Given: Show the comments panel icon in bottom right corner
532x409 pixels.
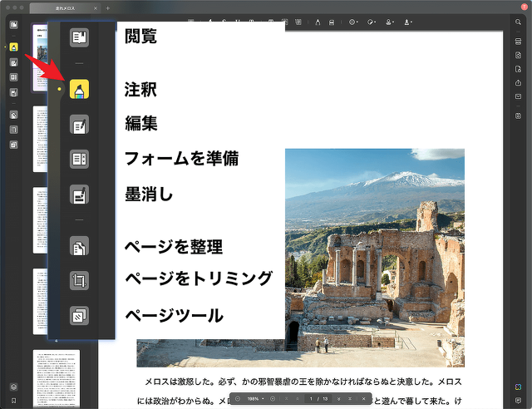Looking at the screenshot, I should point(518,400).
